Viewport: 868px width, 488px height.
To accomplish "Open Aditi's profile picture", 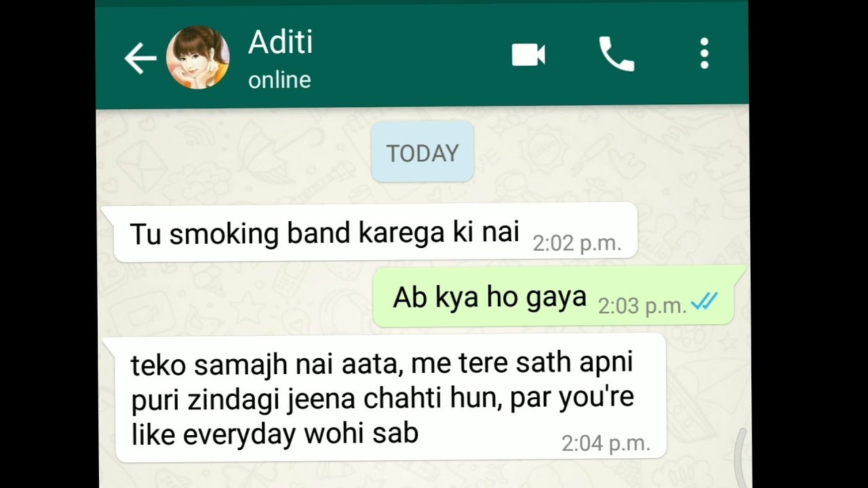I will coord(197,58).
